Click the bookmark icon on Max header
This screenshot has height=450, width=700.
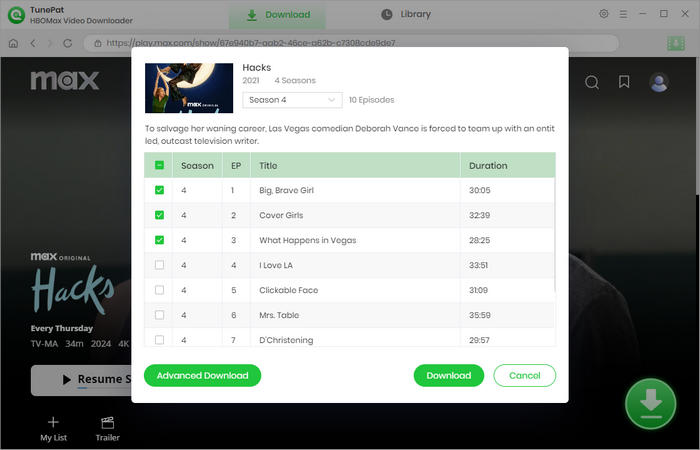click(624, 82)
